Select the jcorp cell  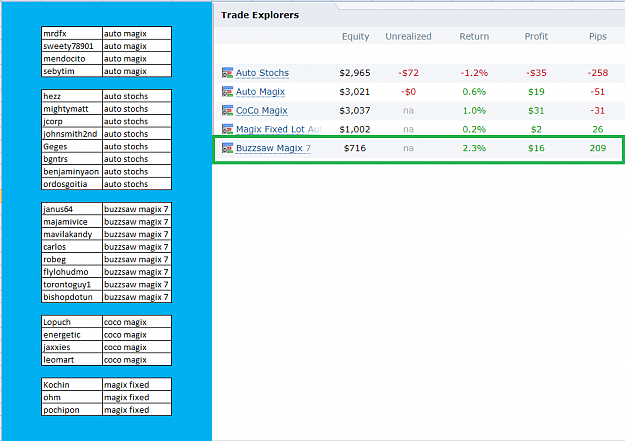pos(72,121)
